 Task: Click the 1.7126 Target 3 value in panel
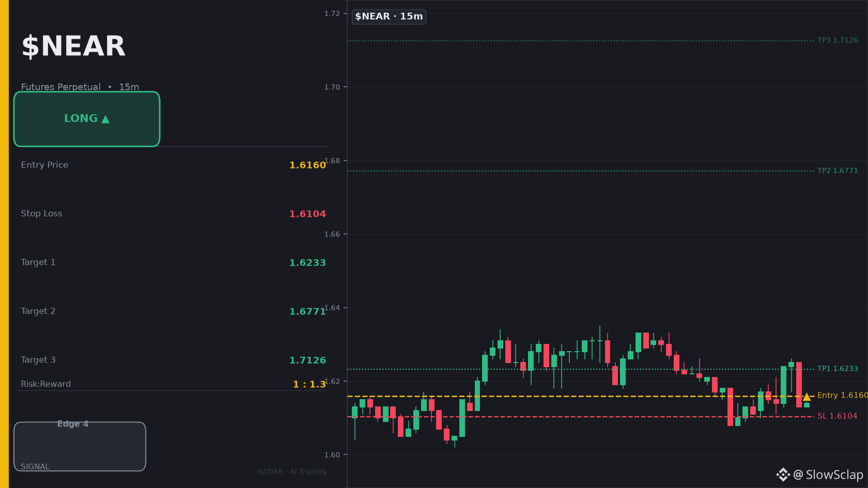tap(307, 360)
